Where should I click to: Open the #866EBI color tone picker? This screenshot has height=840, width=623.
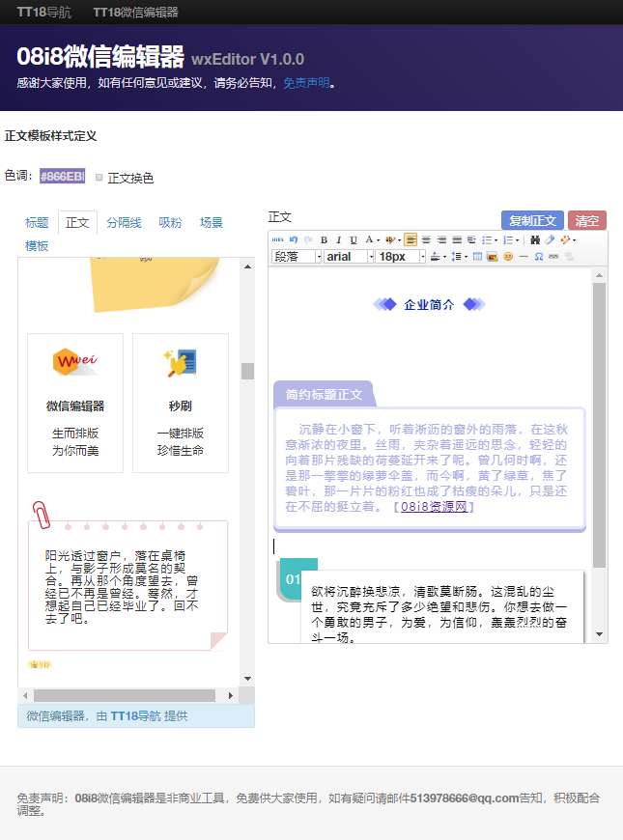(x=62, y=177)
